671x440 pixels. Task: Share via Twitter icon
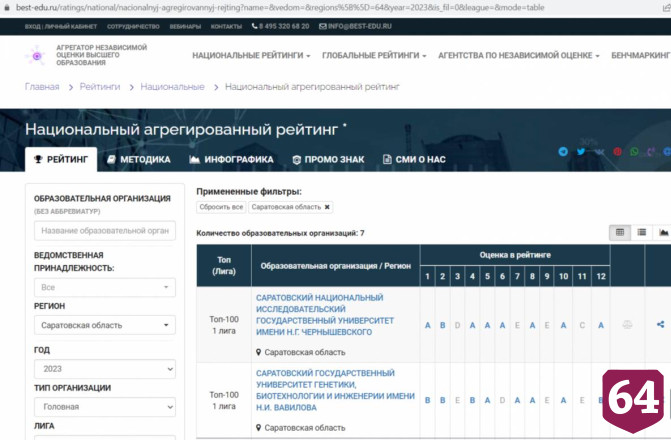click(581, 152)
